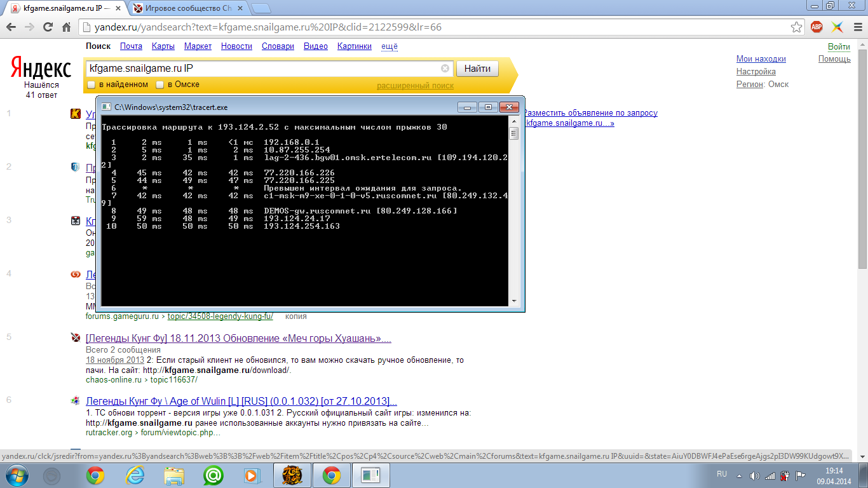Open the tracert.exe window system icon
This screenshot has height=488, width=868.
107,107
